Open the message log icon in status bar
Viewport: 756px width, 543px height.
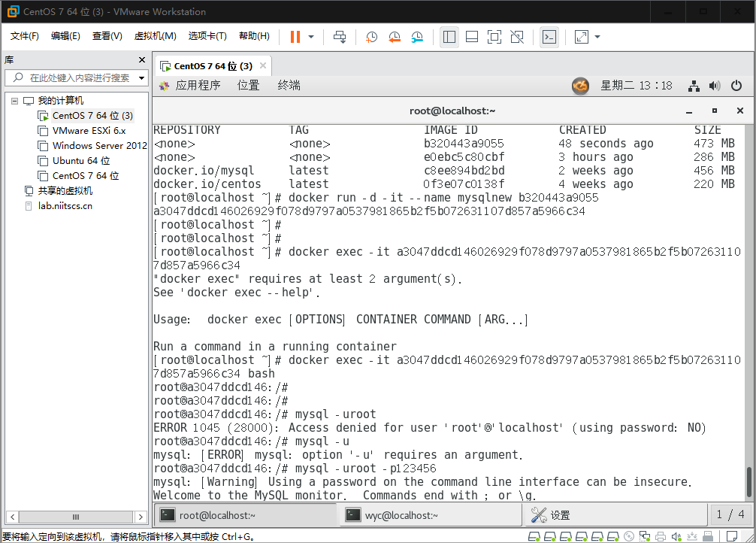[732, 536]
